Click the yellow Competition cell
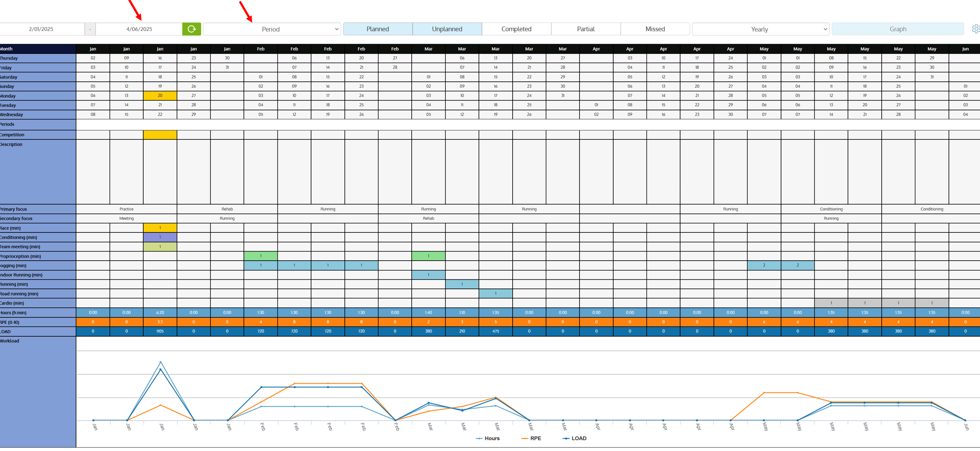This screenshot has height=451, width=980. coord(160,135)
